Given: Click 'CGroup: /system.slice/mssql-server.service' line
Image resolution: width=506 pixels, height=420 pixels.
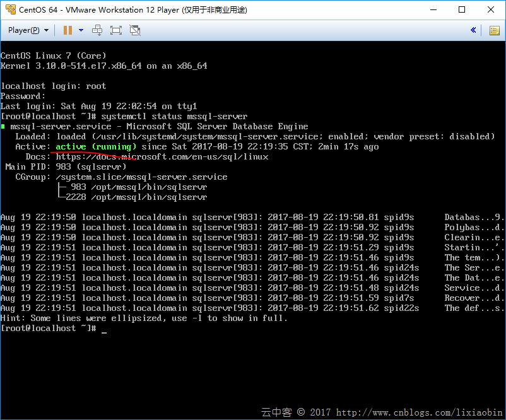Looking at the screenshot, I should [121, 177].
